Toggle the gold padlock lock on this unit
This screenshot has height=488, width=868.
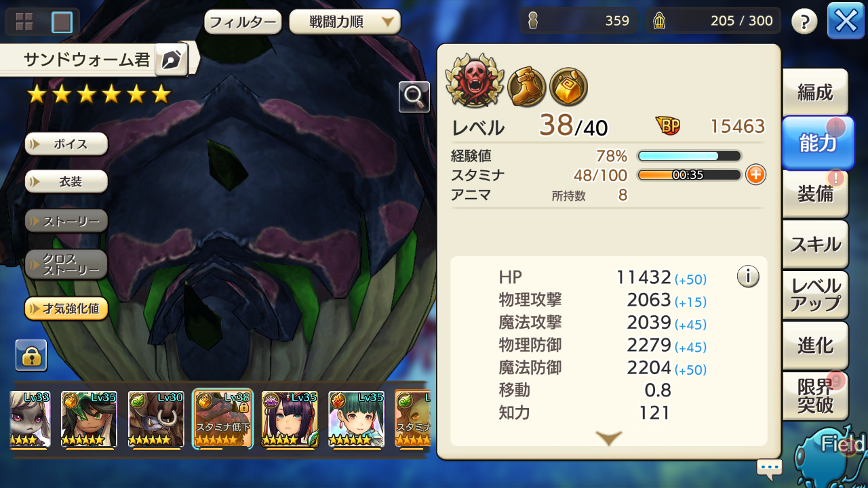[x=31, y=356]
